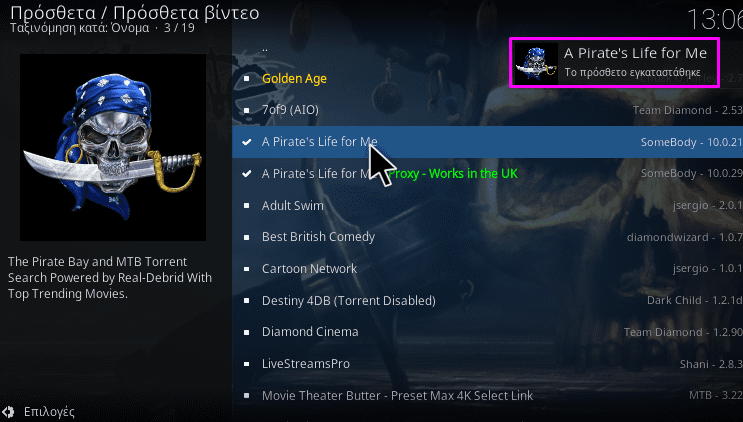This screenshot has height=422, width=743.
Task: Open LiveStreamsPro addon entry
Action: [488, 364]
